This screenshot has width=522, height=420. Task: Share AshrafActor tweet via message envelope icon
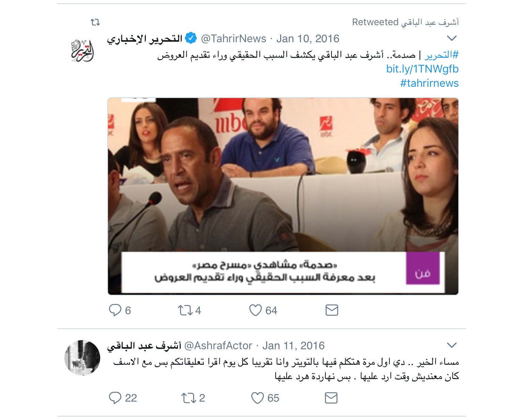click(x=331, y=398)
